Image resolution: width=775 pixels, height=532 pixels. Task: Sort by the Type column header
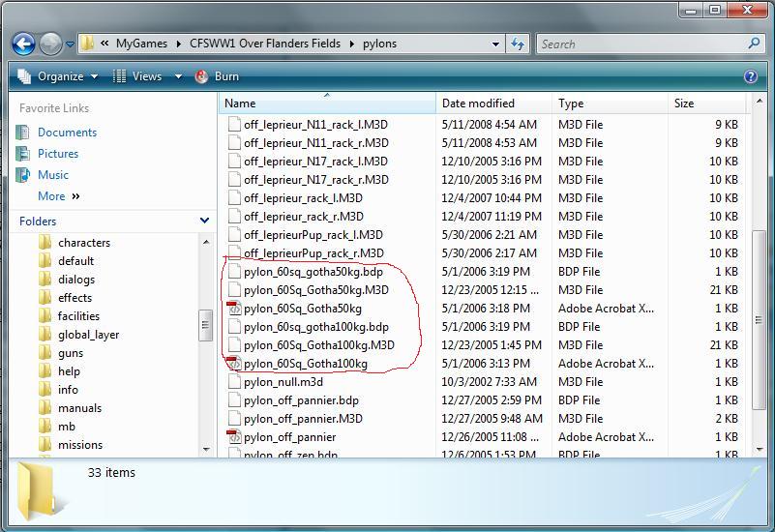610,103
